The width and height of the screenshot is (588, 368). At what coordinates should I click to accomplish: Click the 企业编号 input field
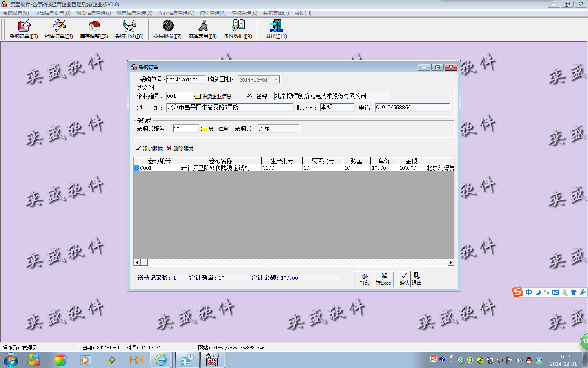pyautogui.click(x=179, y=96)
